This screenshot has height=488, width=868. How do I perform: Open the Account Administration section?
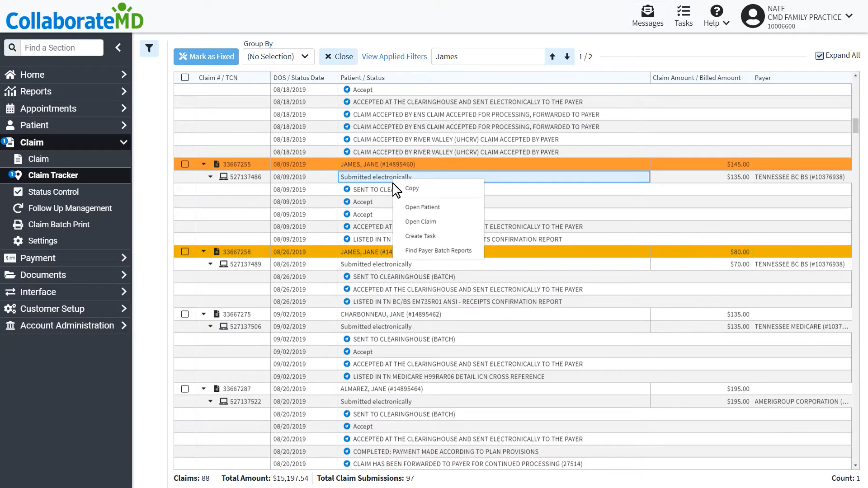tap(66, 325)
